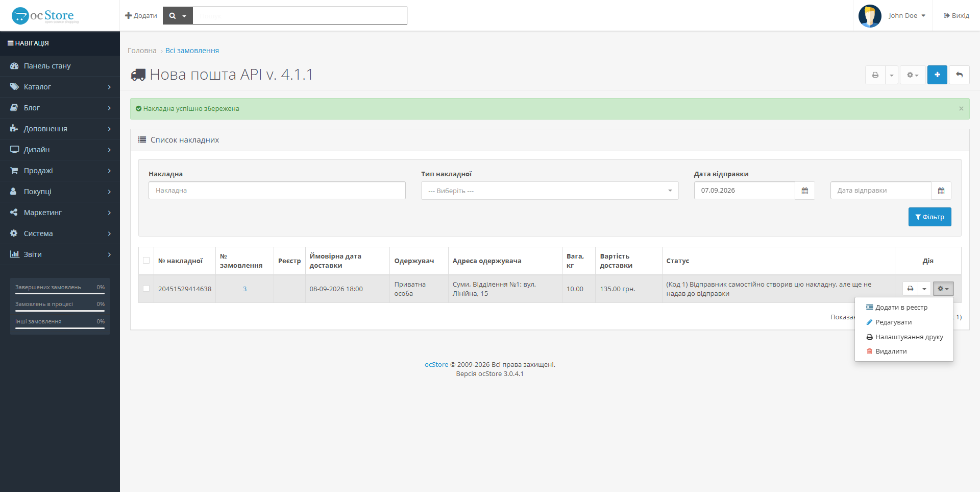This screenshot has width=980, height=492.
Task: Click the date field showing 07.09.2026
Action: (745, 191)
